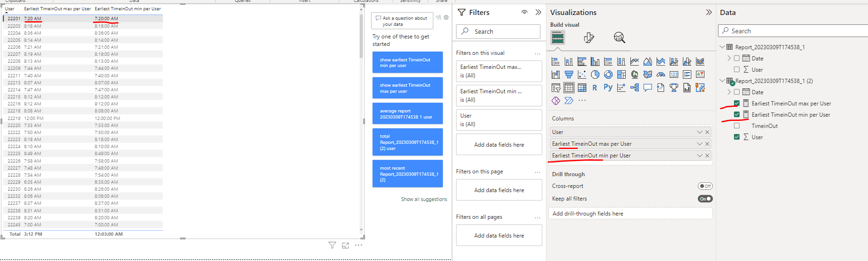Click the Filters pane Search box

tap(498, 31)
